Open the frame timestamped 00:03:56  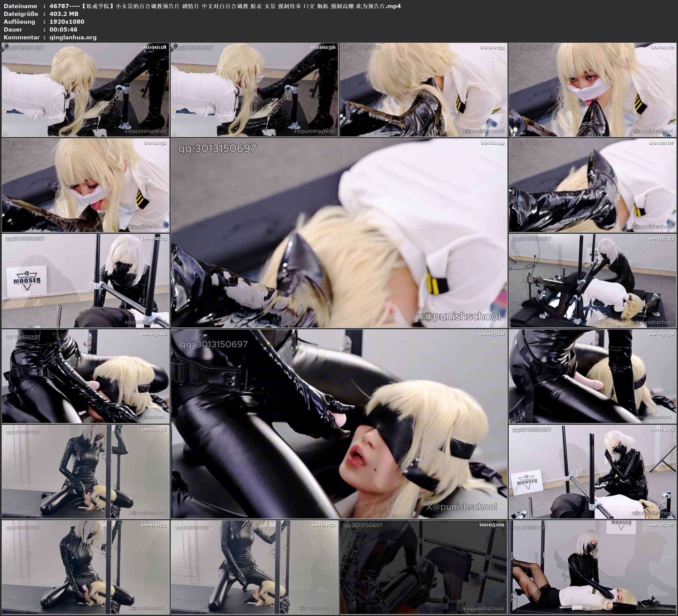[85, 471]
